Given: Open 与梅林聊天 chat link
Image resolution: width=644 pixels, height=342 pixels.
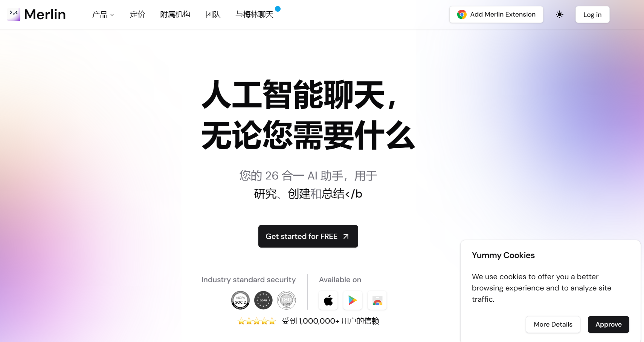Looking at the screenshot, I should [254, 14].
